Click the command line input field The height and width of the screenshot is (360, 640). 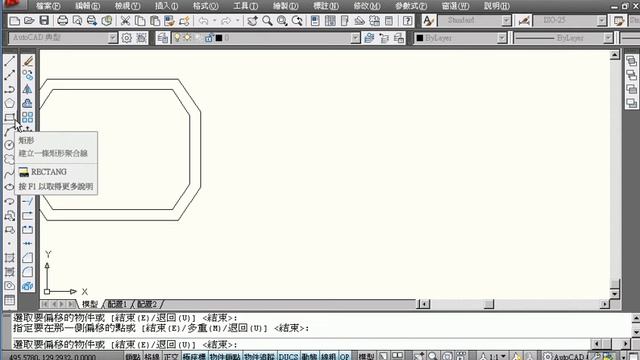[300, 344]
